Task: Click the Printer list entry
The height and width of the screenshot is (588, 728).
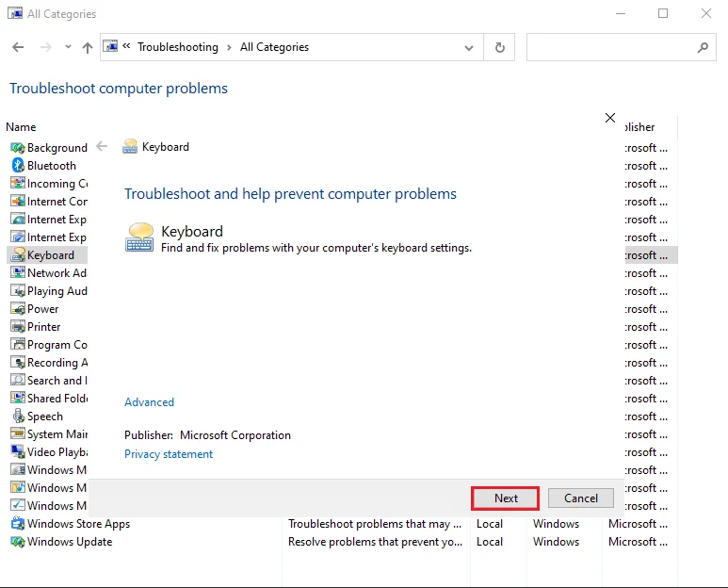Action: (44, 327)
